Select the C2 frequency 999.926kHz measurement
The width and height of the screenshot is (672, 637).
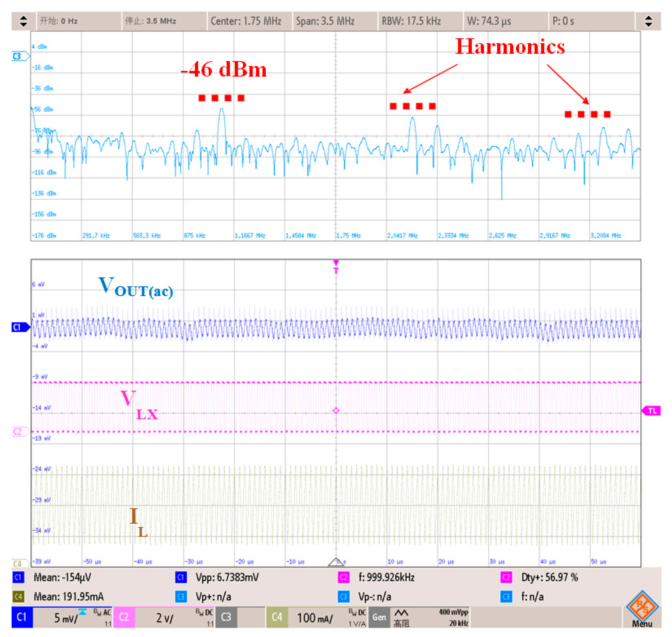pos(386,577)
